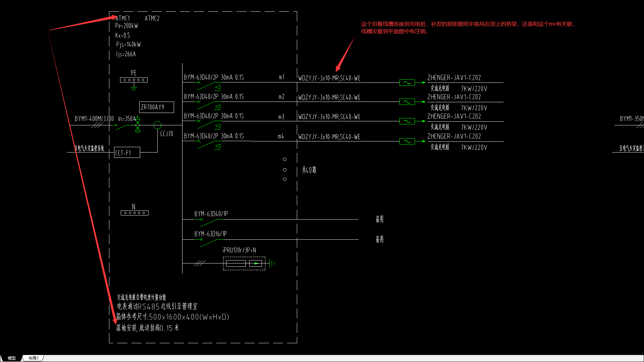Click the Pe=280kW text
Viewport: 644px width, 362px height.
click(x=126, y=26)
